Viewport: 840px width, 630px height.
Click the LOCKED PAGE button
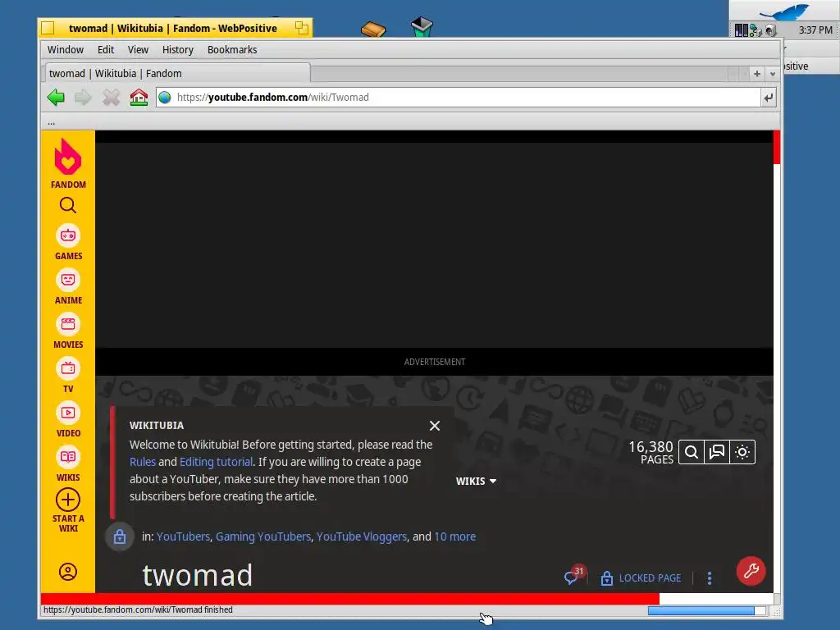641,578
